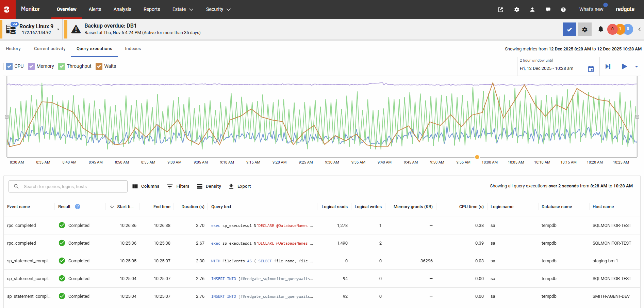Click the Export button

point(240,186)
